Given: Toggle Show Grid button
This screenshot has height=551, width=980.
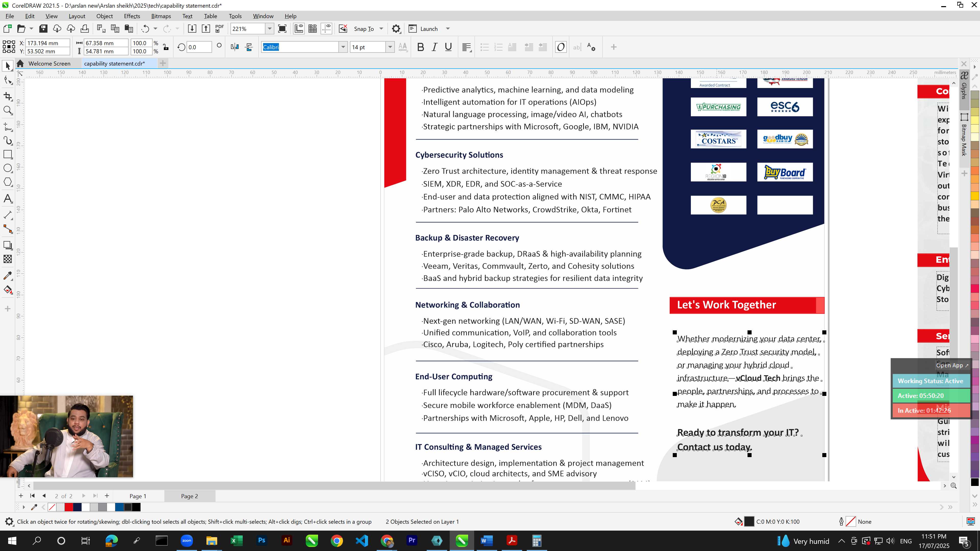Looking at the screenshot, I should (313, 29).
